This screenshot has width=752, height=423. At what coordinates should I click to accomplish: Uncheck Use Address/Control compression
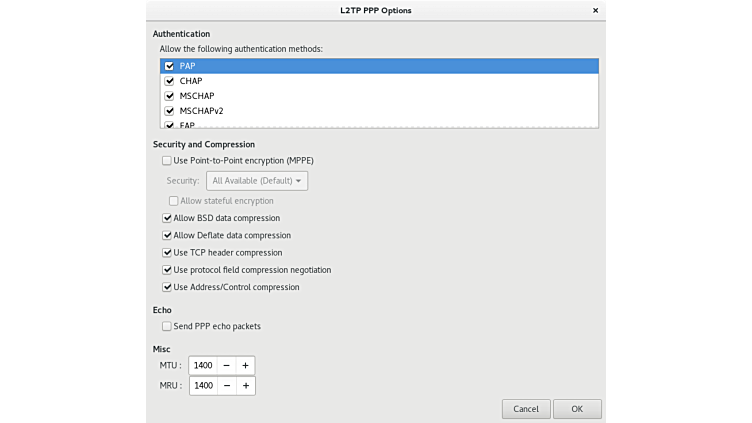[x=167, y=287]
